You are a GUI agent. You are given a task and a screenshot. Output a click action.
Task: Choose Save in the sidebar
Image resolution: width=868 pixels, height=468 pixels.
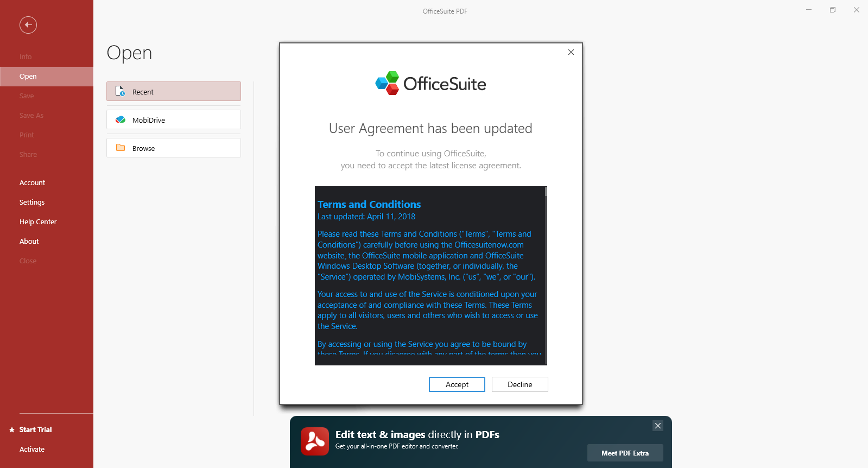tap(47, 96)
